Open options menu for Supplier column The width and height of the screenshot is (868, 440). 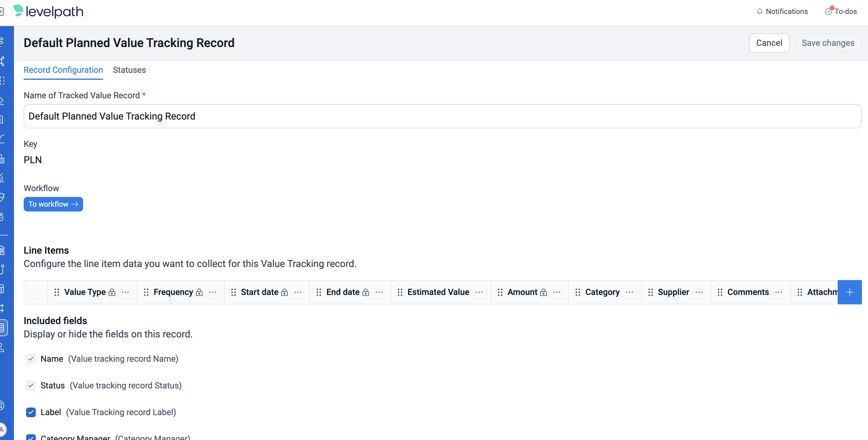tap(699, 292)
